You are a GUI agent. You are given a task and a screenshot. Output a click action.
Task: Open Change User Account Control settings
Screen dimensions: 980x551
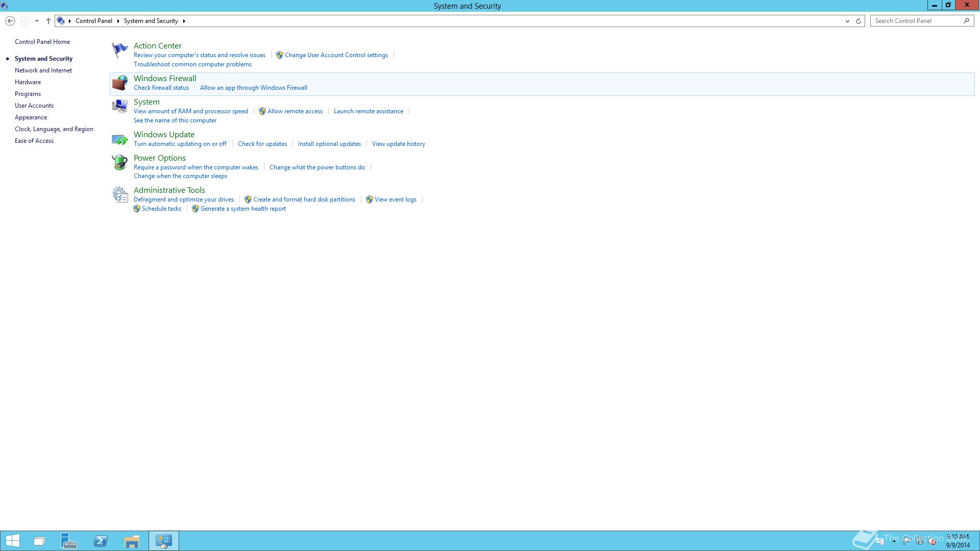(336, 55)
